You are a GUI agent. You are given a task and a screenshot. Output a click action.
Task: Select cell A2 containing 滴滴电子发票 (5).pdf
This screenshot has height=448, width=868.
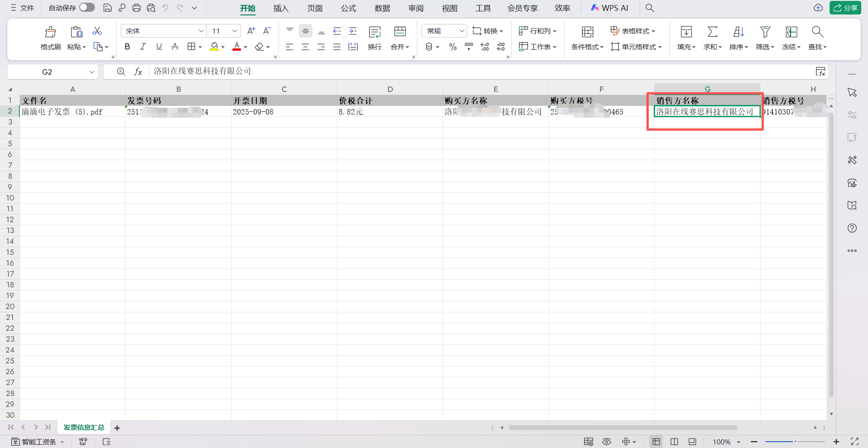click(x=72, y=112)
